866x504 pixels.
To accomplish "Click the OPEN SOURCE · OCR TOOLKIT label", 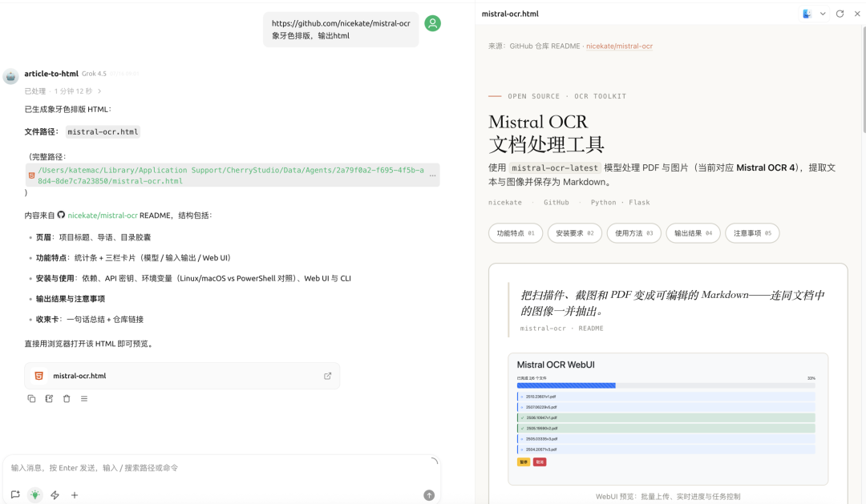I will click(567, 96).
